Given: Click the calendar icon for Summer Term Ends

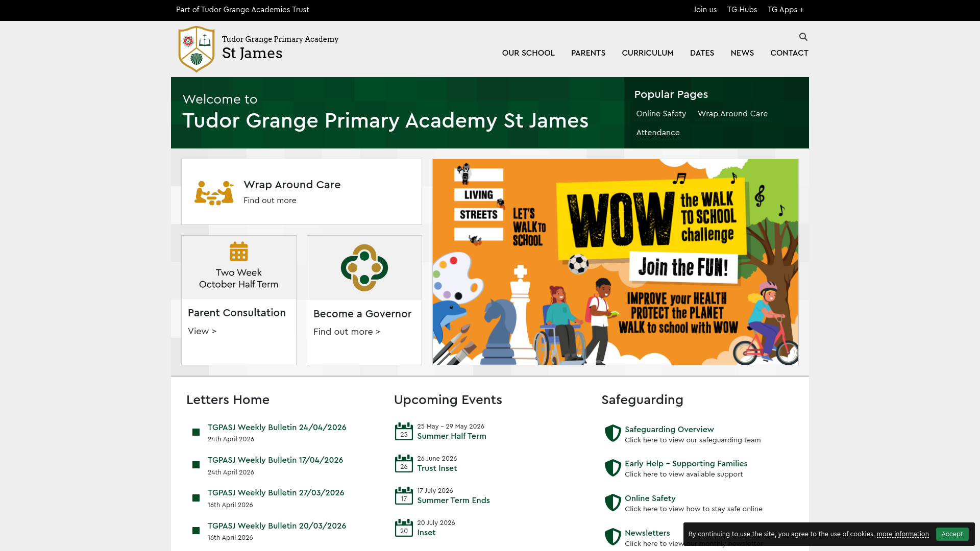Looking at the screenshot, I should 404,496.
